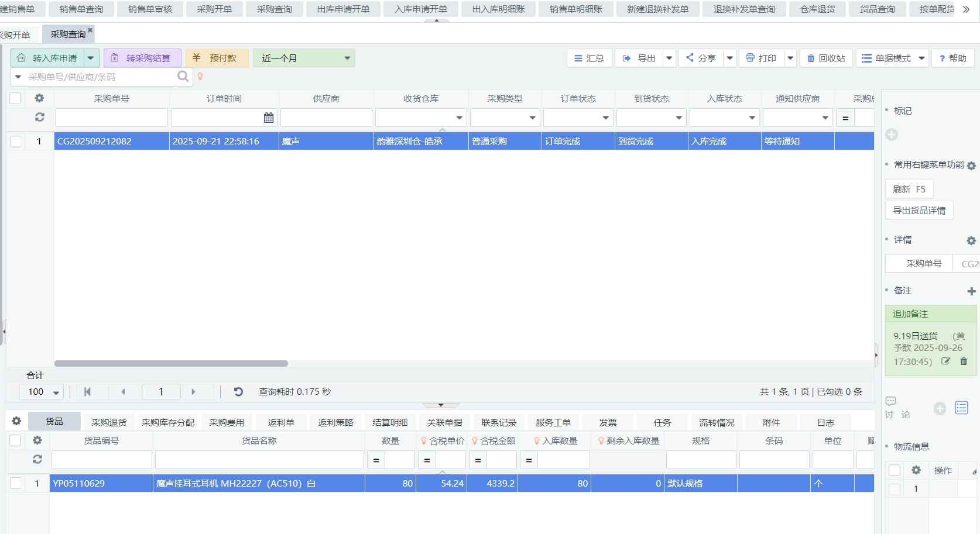Click the 转采购结算 button
This screenshot has height=534, width=980.
click(142, 58)
